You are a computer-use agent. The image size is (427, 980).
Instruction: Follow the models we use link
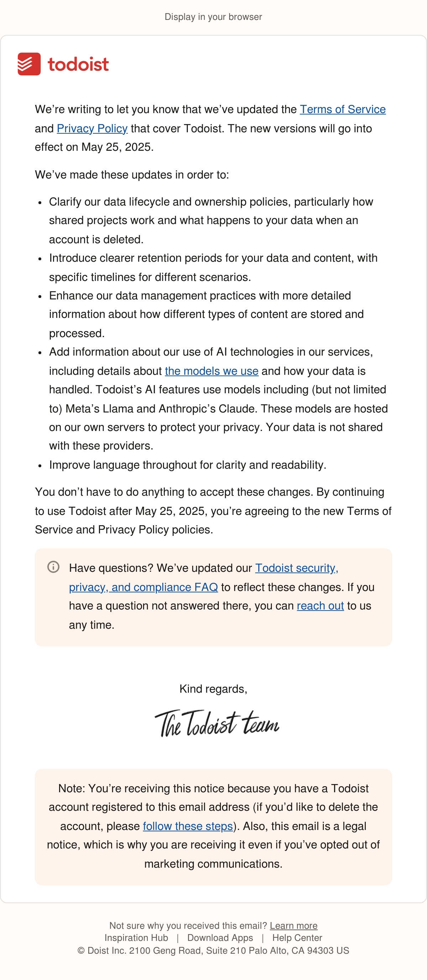212,371
